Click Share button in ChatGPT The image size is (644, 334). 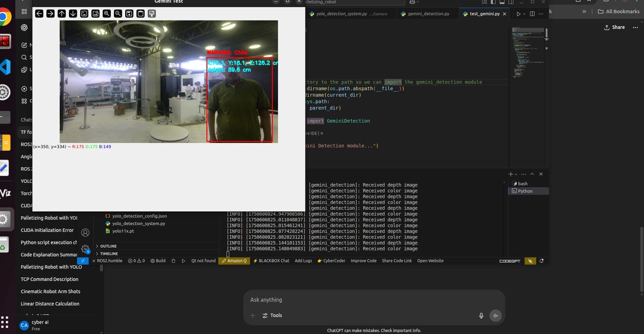click(x=615, y=27)
